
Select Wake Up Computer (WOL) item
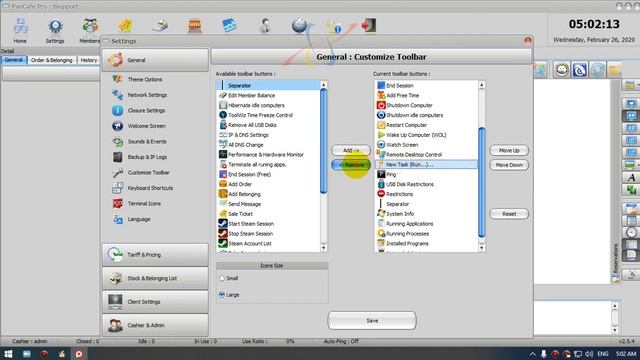[427, 135]
